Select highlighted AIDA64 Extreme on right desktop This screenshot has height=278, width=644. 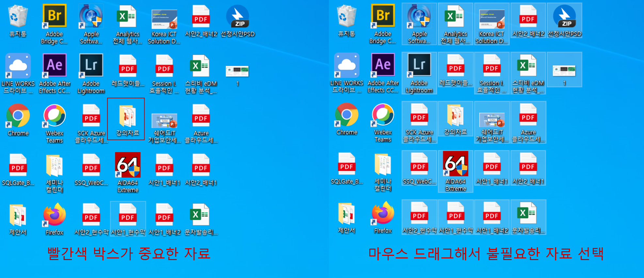tap(455, 164)
